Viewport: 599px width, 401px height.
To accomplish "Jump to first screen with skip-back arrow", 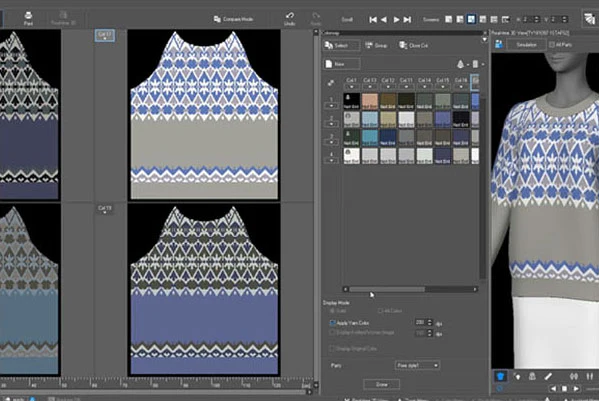I will [373, 19].
